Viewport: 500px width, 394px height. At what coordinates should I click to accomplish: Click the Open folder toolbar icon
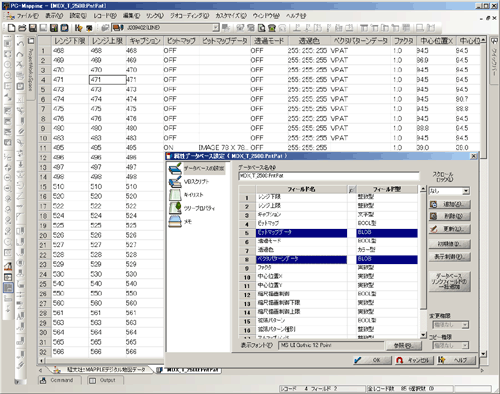pyautogui.click(x=22, y=28)
